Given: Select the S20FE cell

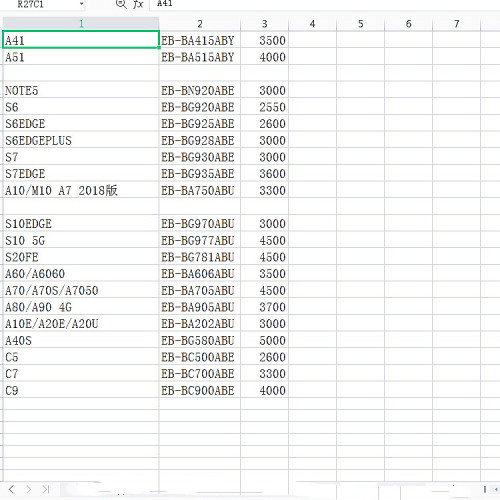Looking at the screenshot, I should point(81,257).
